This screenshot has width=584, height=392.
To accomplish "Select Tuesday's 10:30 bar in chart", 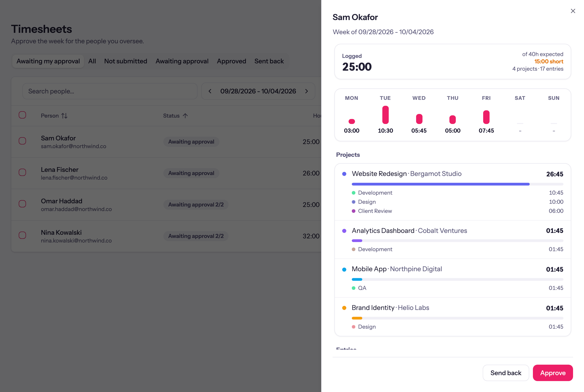I will coord(385,115).
